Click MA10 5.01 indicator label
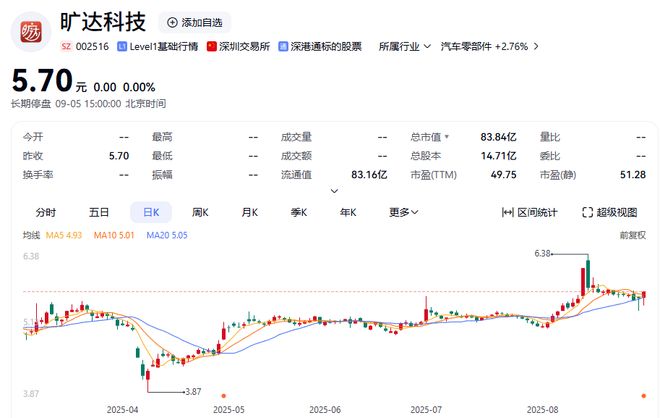 [114, 235]
